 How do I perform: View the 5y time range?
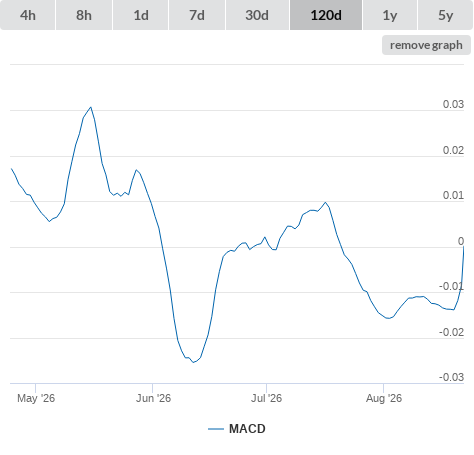point(446,15)
